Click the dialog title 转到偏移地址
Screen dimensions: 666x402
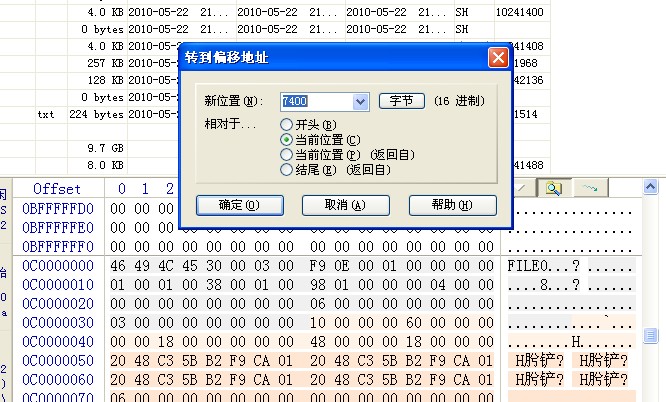pyautogui.click(x=226, y=57)
